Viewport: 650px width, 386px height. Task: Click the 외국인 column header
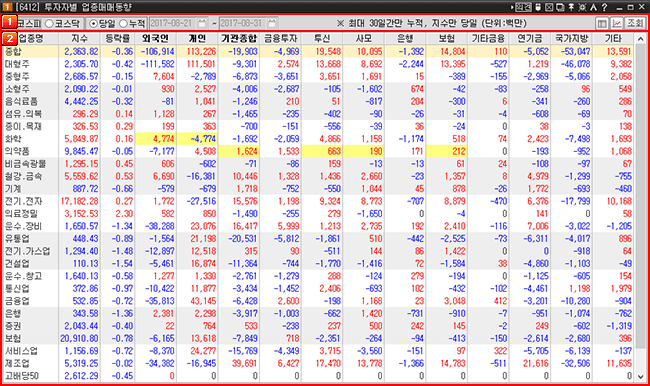click(155, 39)
